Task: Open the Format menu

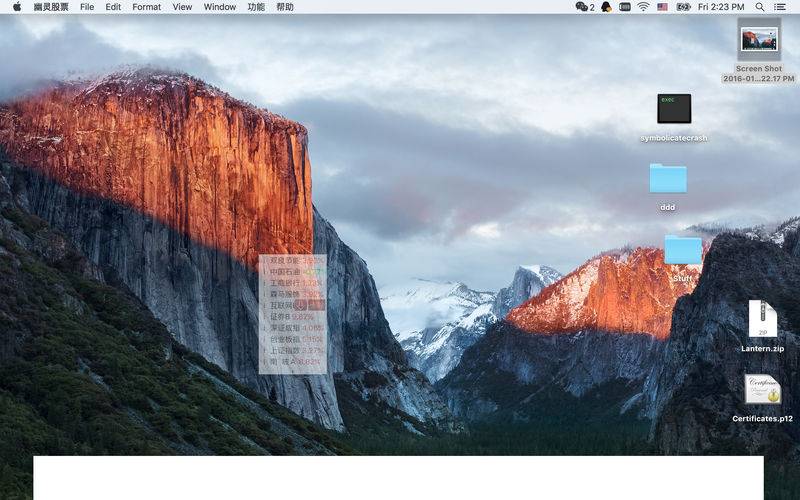Action: pos(146,7)
